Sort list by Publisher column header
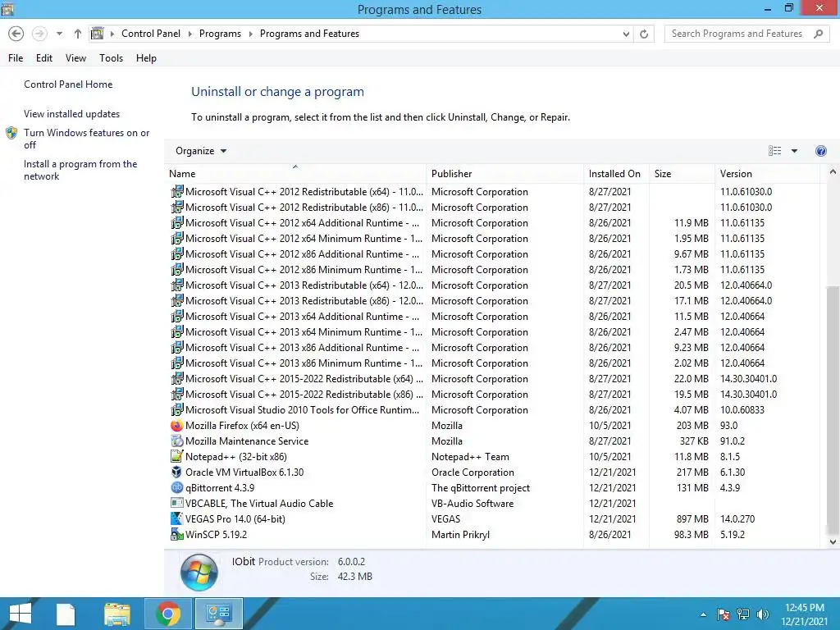The image size is (840, 630). (x=504, y=174)
